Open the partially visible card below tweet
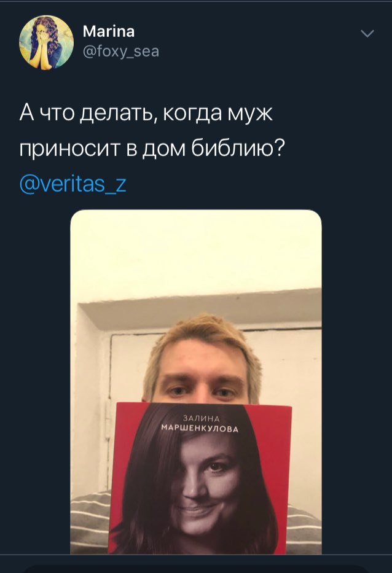Viewport: 392px width, 573px height. pyautogui.click(x=196, y=569)
